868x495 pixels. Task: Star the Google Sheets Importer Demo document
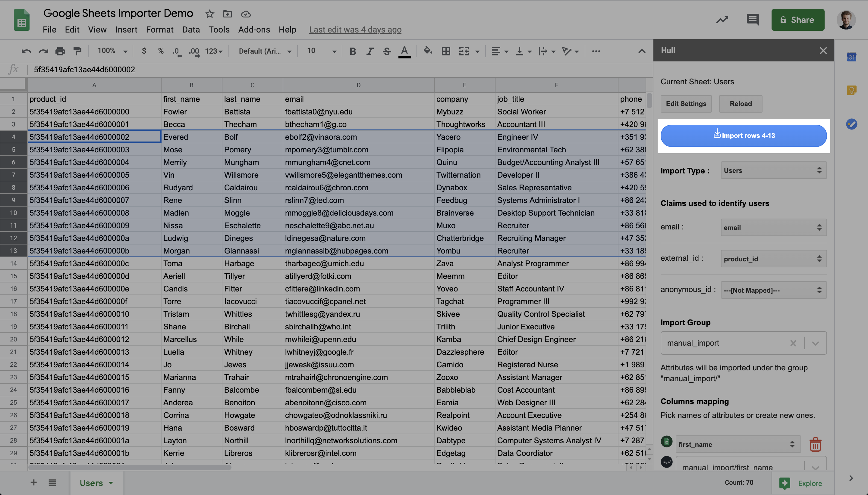pos(209,14)
